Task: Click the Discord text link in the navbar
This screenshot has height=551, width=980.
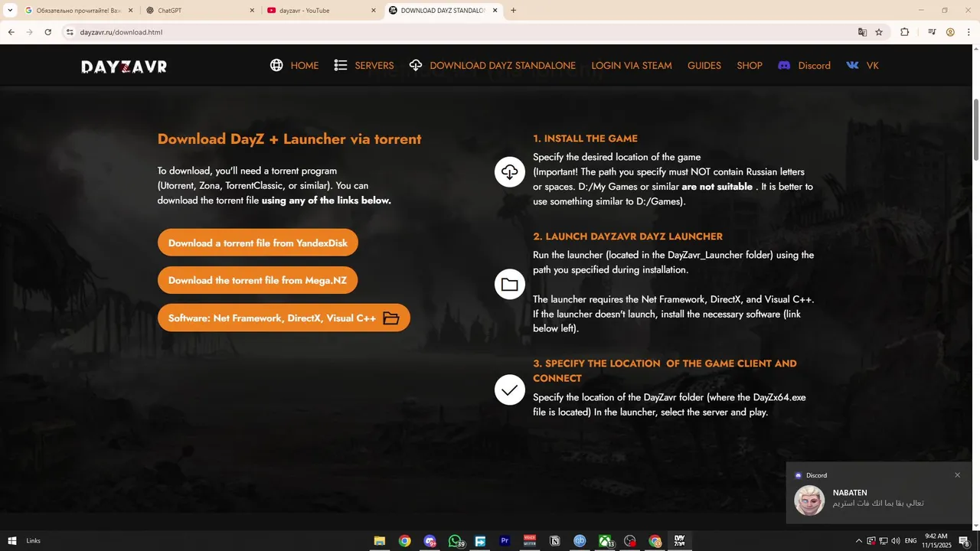Action: click(815, 66)
